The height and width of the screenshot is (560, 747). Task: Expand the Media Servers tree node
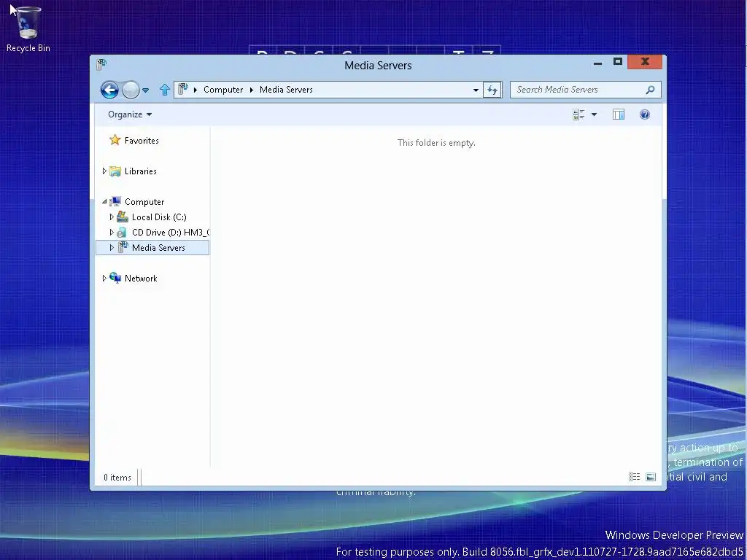tap(112, 248)
